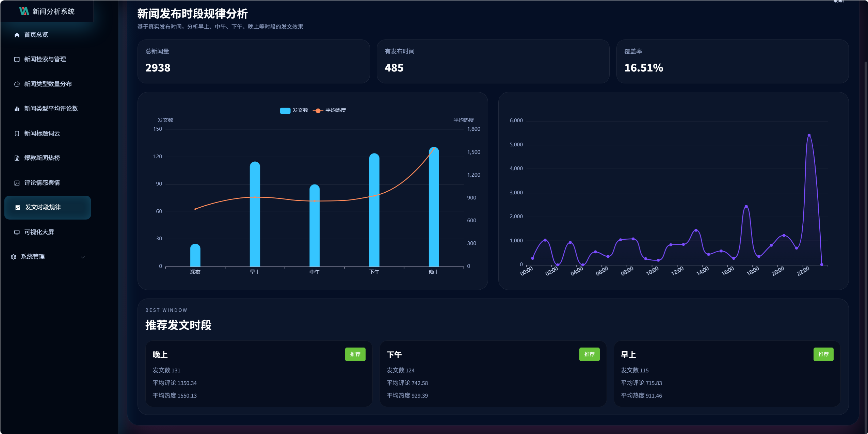
Task: Click the document icon for 爆款新闻热榜
Action: (17, 158)
